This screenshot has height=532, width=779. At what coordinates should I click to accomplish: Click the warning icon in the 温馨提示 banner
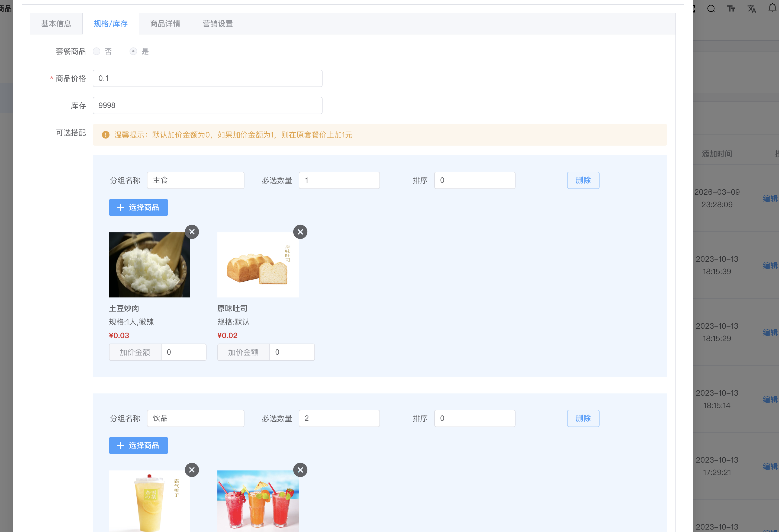106,135
